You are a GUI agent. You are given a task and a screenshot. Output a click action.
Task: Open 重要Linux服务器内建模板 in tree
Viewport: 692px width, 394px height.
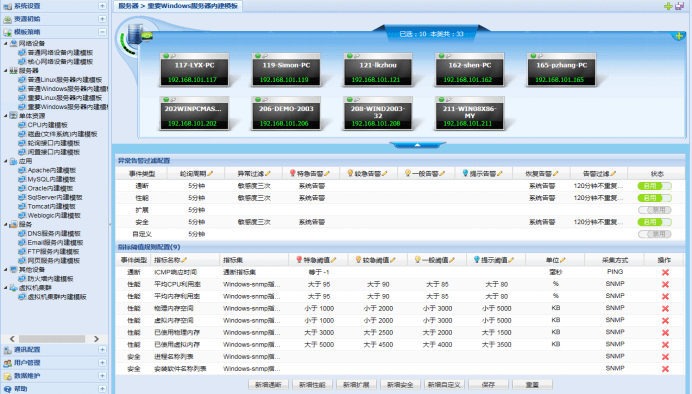[x=65, y=98]
